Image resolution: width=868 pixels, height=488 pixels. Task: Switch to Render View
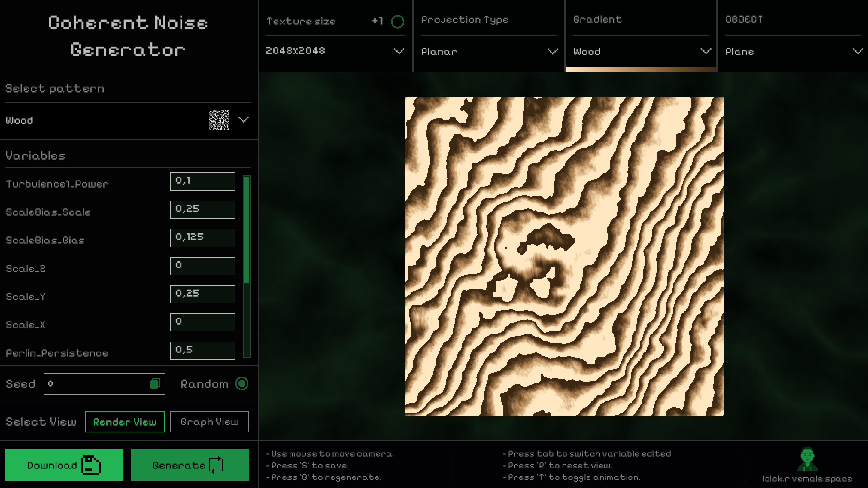pyautogui.click(x=125, y=422)
